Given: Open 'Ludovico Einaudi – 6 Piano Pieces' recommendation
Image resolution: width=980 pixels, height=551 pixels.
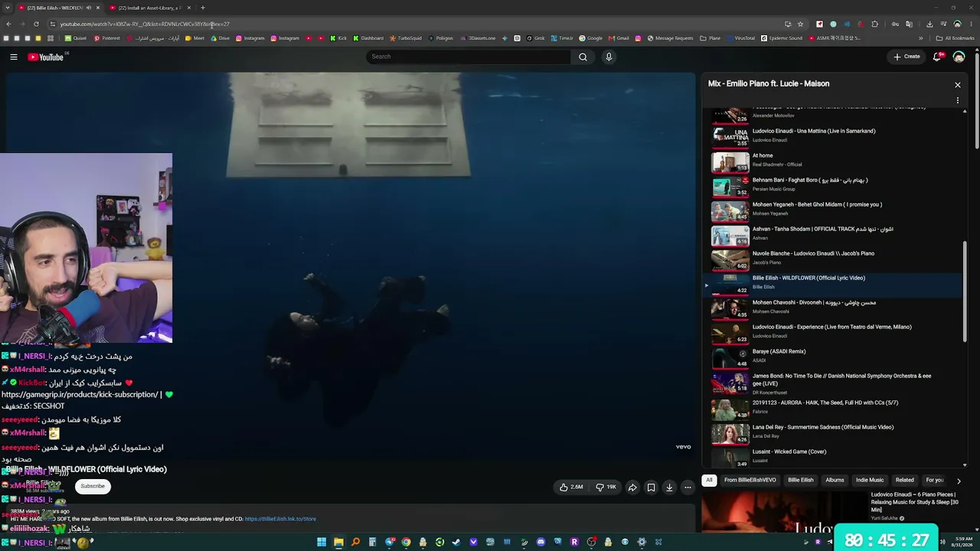Looking at the screenshot, I should [x=915, y=502].
